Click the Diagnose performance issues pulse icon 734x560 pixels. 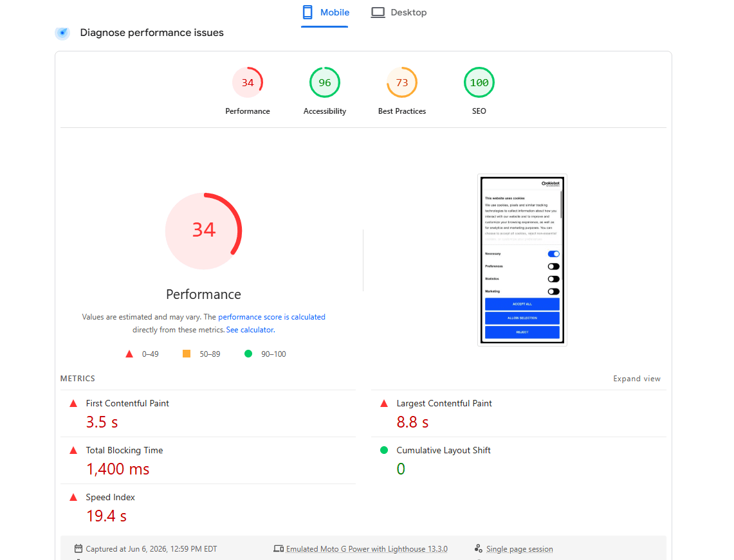pyautogui.click(x=62, y=33)
